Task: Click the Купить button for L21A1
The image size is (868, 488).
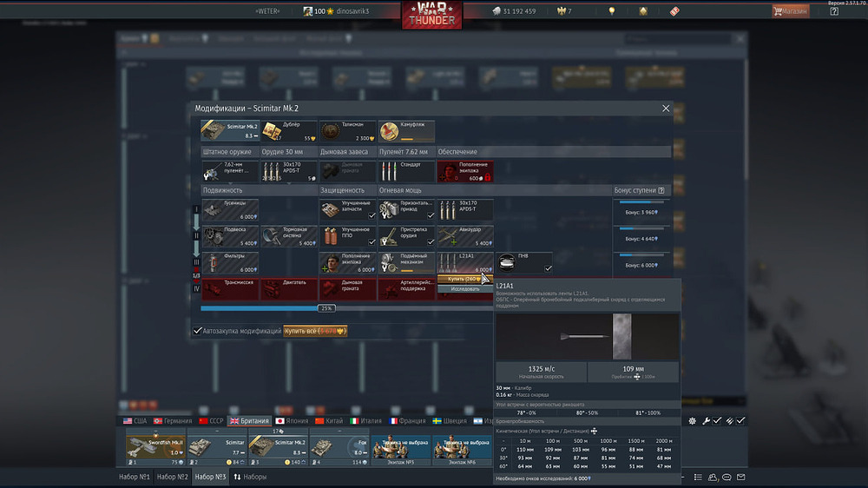Action: 464,280
